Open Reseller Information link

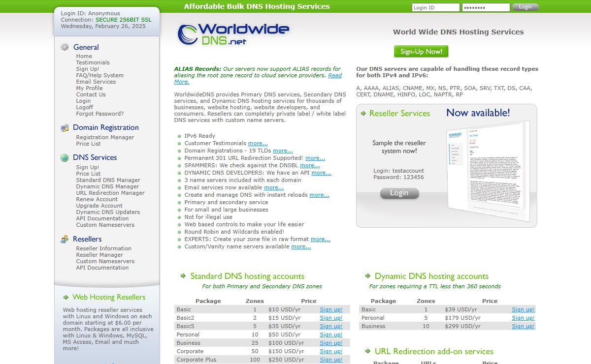[103, 248]
